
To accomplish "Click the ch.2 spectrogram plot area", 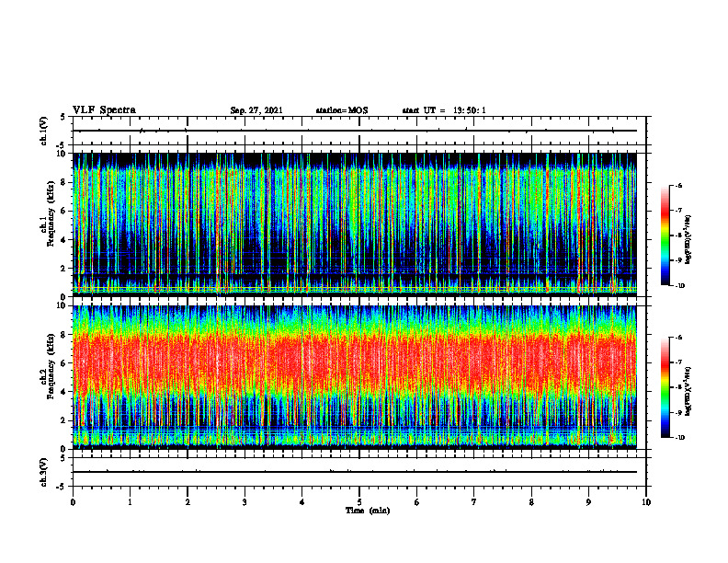I will tap(355, 377).
